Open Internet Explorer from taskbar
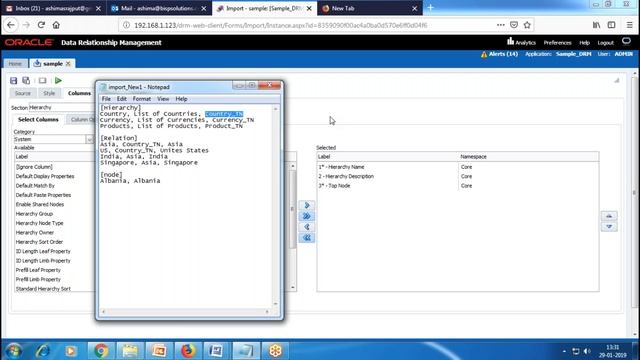This screenshot has width=640, height=360. coord(42,351)
